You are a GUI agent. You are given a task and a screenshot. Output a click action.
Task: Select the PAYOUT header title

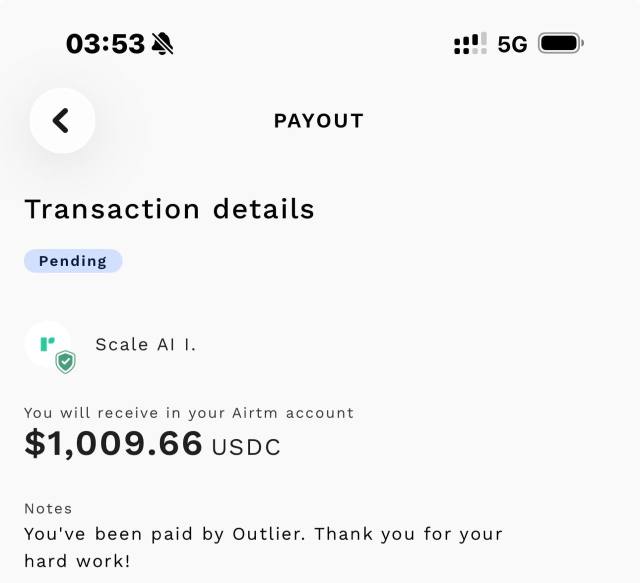pos(319,121)
